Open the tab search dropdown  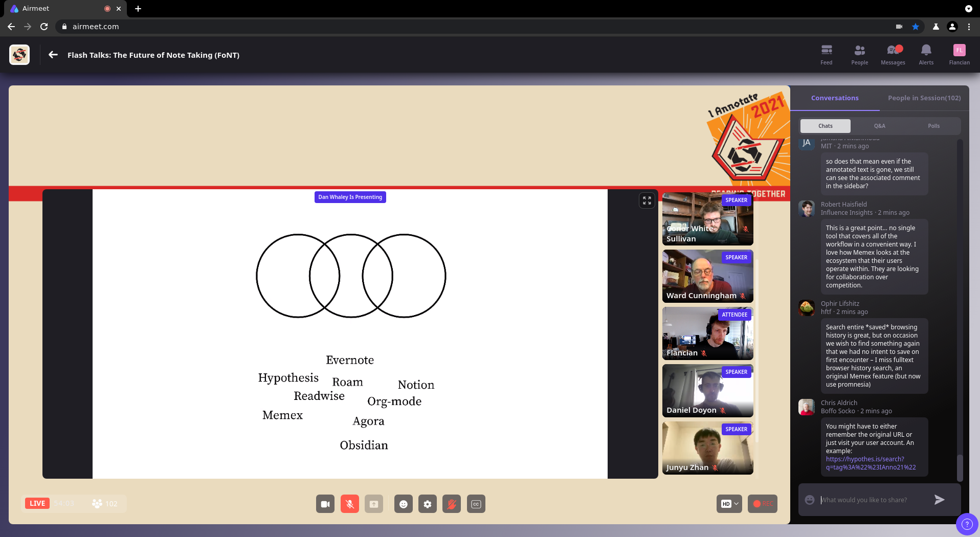tap(969, 9)
